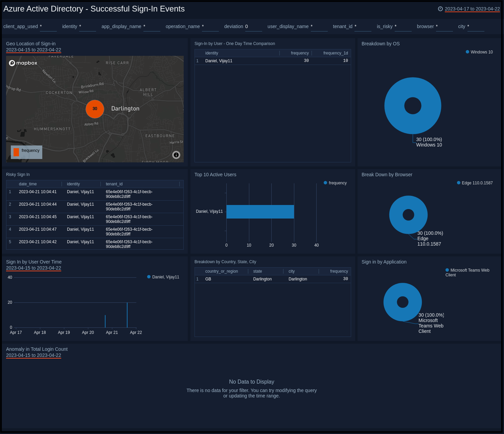The image size is (504, 434).
Task: Click the Daniel, Vijay11 bar in Top 10 Active Users
Action: tap(260, 212)
